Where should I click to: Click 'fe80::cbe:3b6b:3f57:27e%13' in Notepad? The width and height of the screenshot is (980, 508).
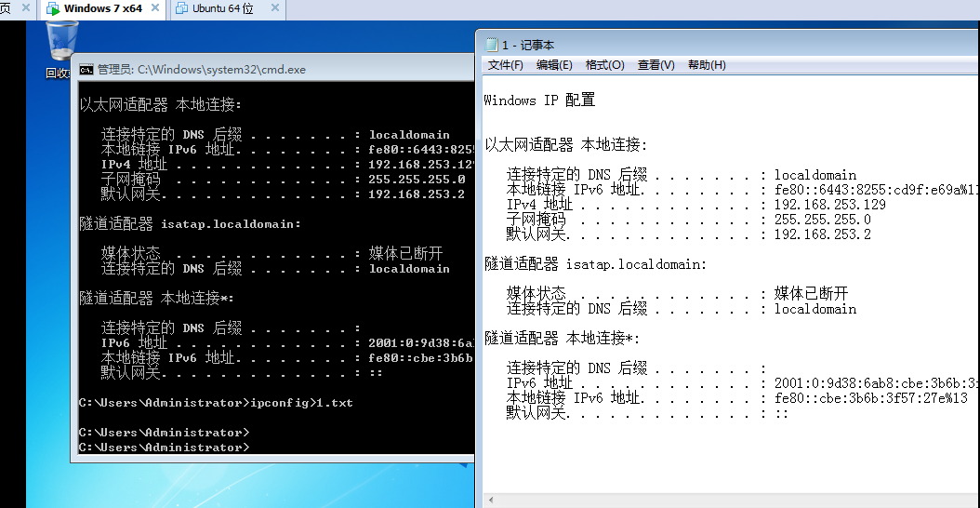[870, 398]
